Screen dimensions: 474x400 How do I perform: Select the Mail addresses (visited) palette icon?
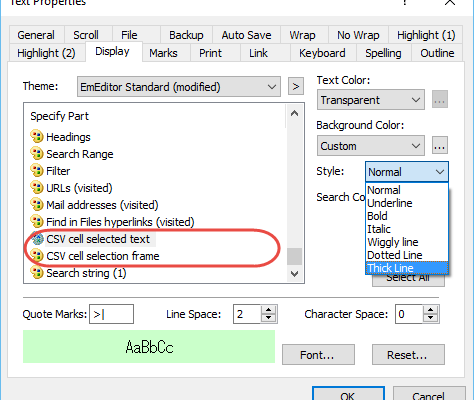pos(37,205)
